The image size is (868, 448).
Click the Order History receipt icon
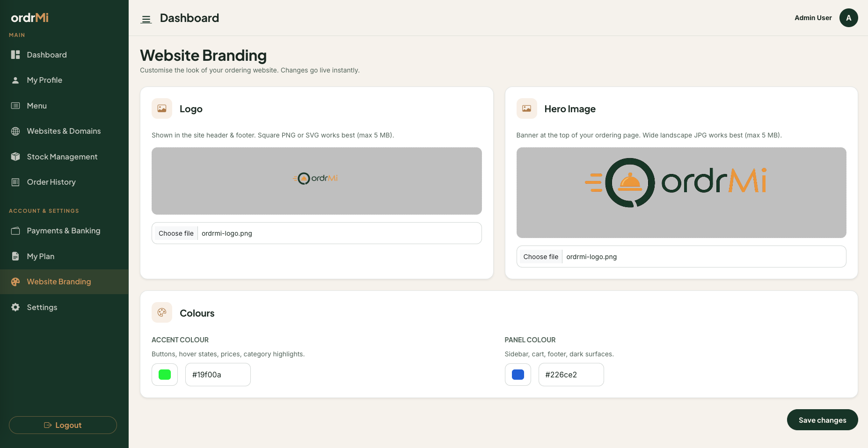point(15,182)
